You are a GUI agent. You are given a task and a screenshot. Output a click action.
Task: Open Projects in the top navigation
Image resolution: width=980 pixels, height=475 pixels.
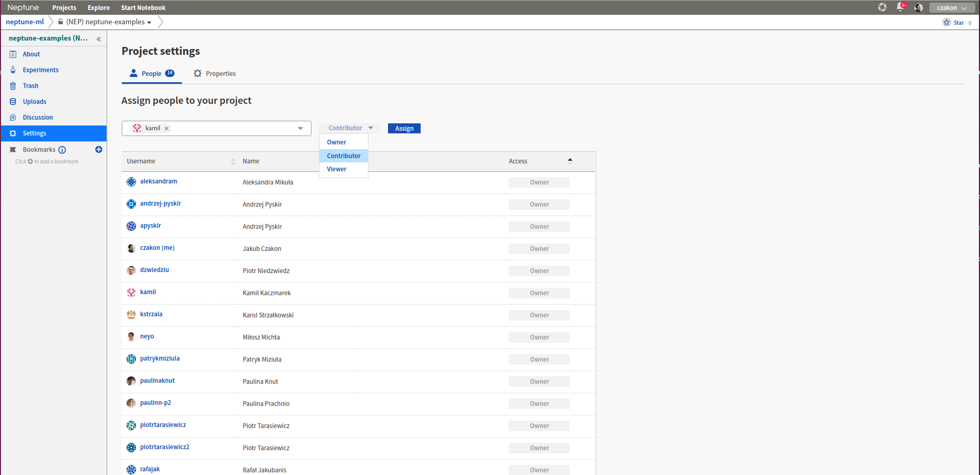(64, 8)
